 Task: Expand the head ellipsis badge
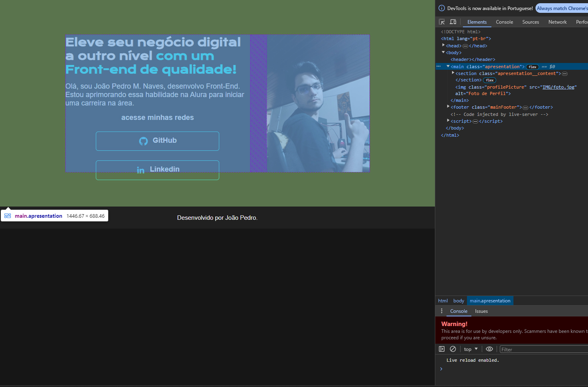tap(465, 46)
